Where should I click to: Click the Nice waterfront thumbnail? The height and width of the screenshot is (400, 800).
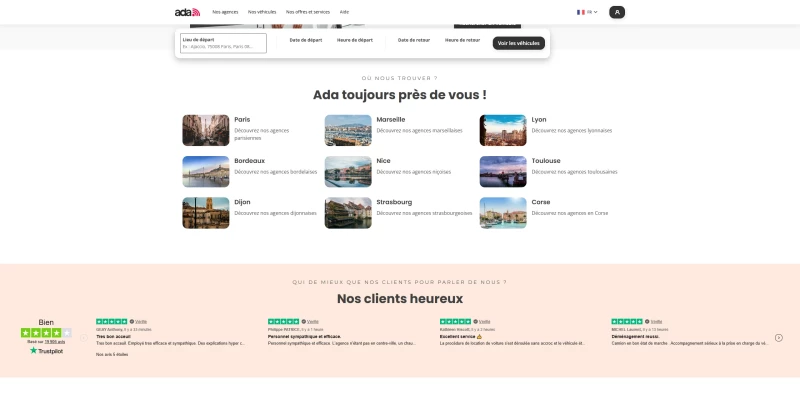click(x=348, y=171)
